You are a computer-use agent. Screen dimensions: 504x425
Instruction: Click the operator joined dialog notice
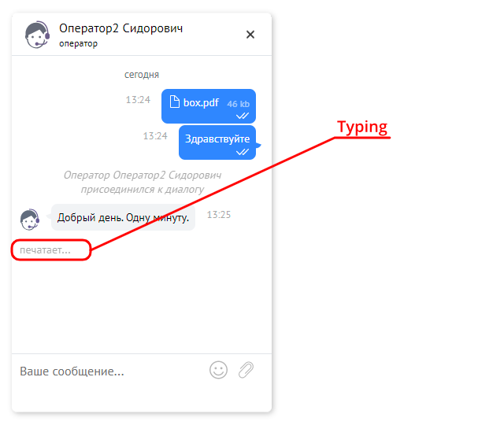[x=142, y=182]
